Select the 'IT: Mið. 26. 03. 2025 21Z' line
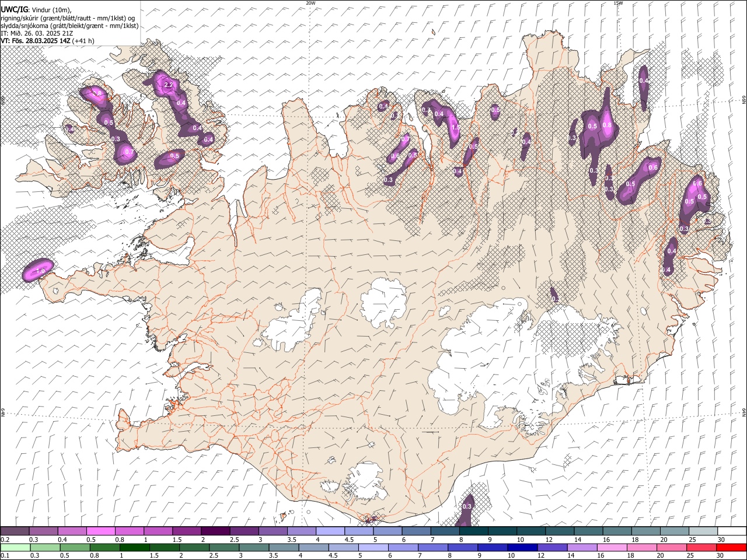This screenshot has height=560, width=747. [36, 33]
